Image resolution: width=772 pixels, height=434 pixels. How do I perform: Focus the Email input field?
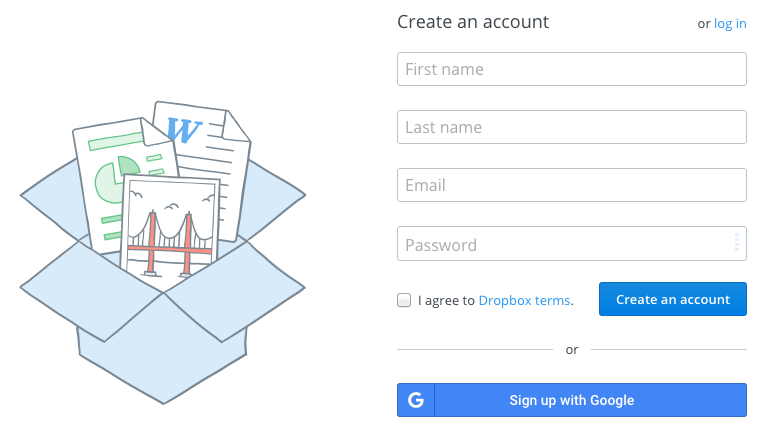[572, 185]
